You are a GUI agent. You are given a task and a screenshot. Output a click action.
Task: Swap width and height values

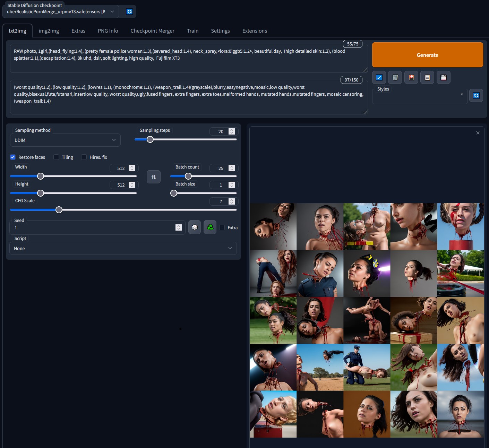(x=154, y=177)
